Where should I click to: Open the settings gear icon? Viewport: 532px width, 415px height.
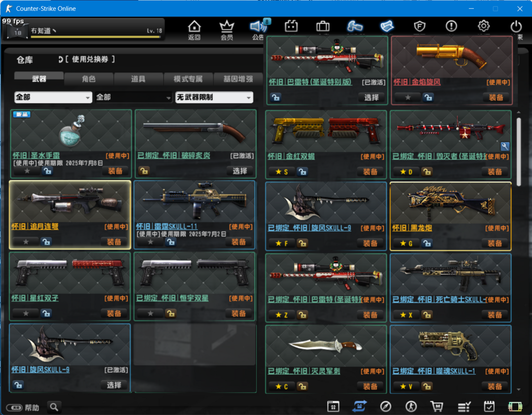(x=484, y=26)
